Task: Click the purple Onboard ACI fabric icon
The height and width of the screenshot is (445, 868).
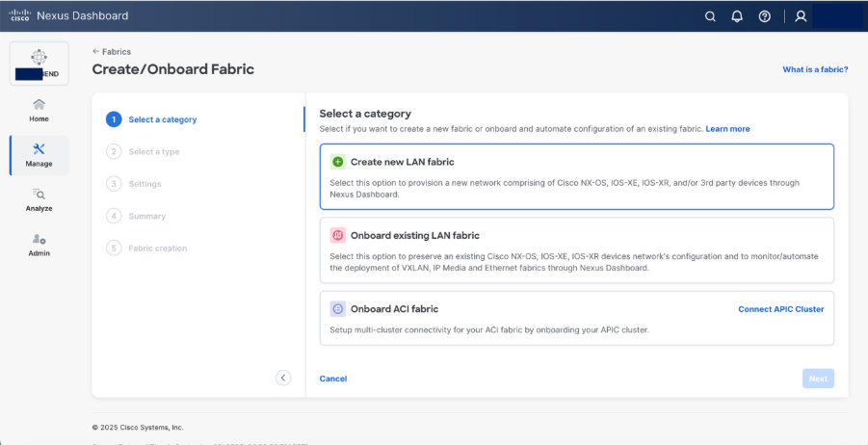Action: pos(337,309)
